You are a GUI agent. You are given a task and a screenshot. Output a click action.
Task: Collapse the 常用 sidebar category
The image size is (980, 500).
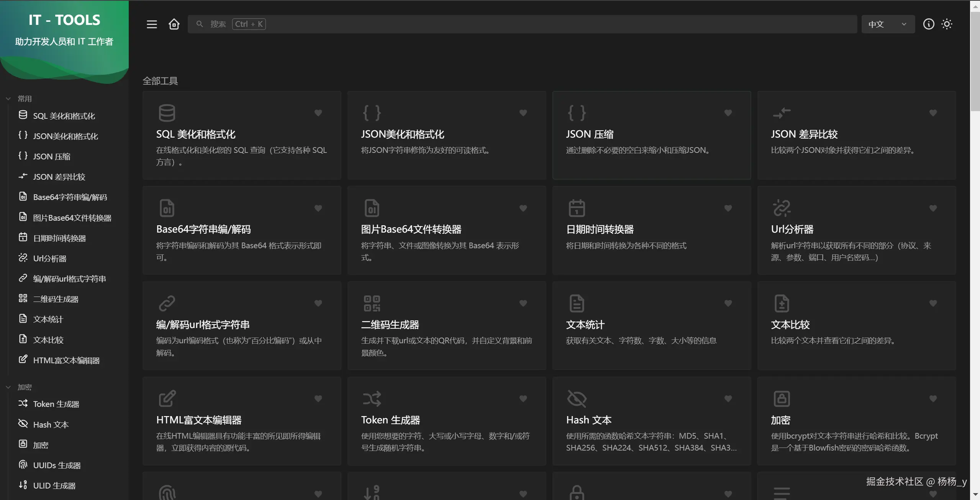click(x=19, y=98)
